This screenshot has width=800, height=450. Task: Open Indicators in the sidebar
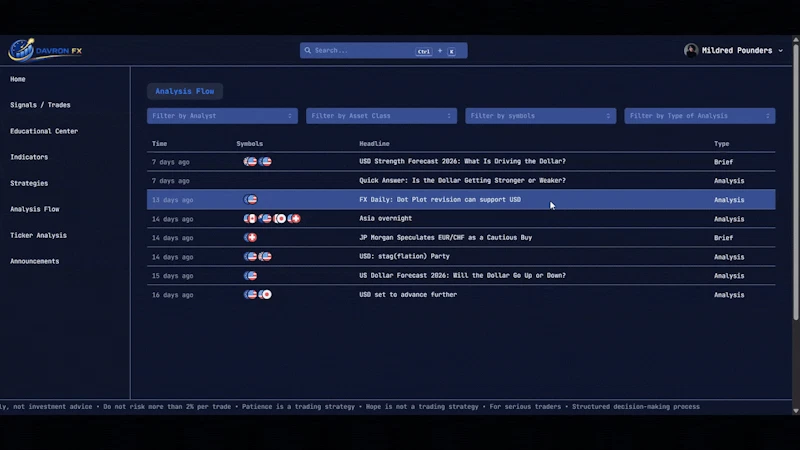click(x=29, y=157)
